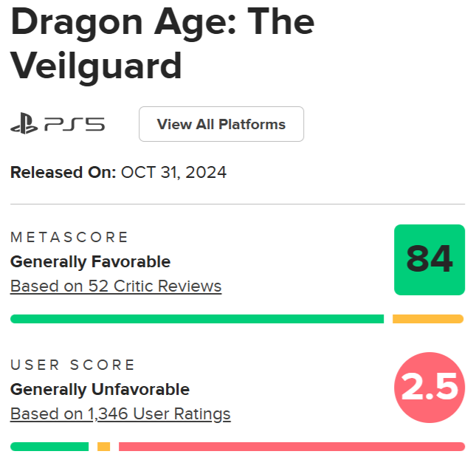Click the PS5 wordmark text logo
The height and width of the screenshot is (471, 476).
pos(74,125)
